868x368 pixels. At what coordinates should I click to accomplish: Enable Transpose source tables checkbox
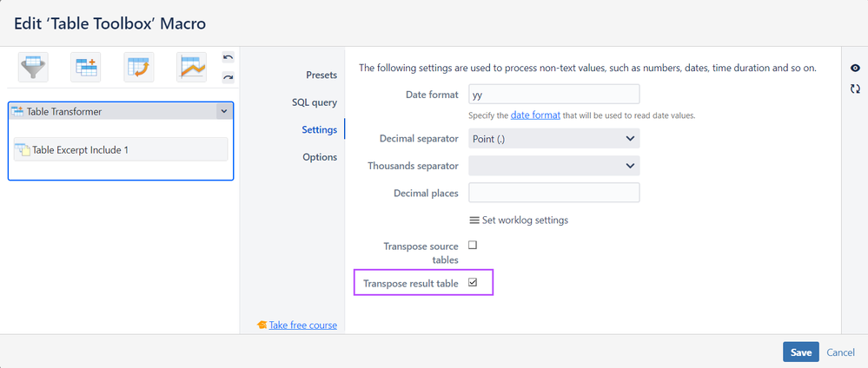coord(473,246)
